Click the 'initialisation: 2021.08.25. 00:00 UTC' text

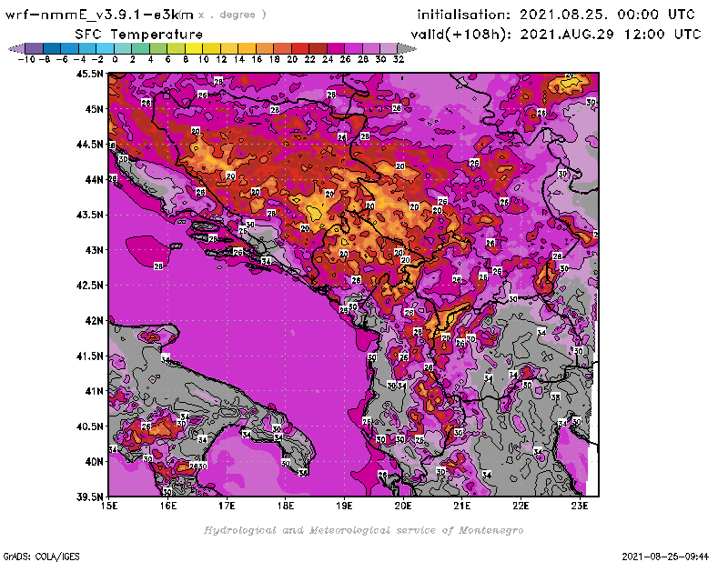(556, 15)
